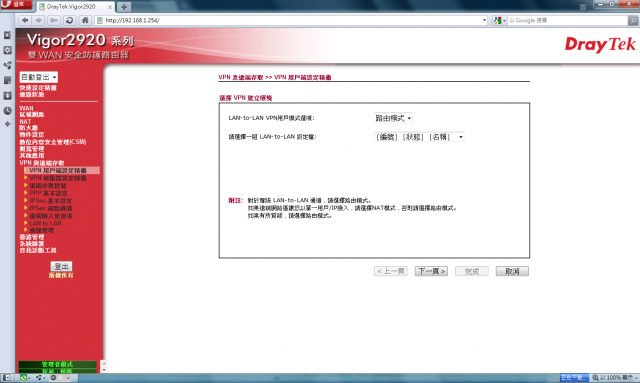640x383 pixels.
Task: Open 快速設定精靈 quick setup wizard link
Action: coord(38,88)
